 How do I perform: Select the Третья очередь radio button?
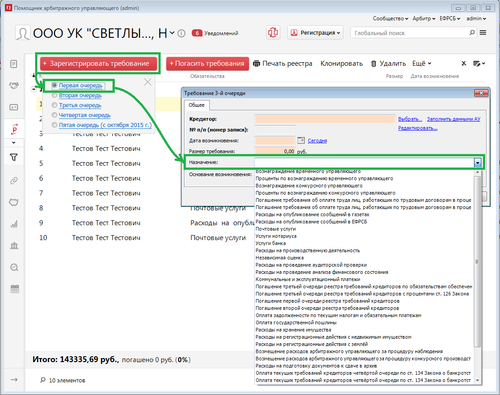[54, 105]
